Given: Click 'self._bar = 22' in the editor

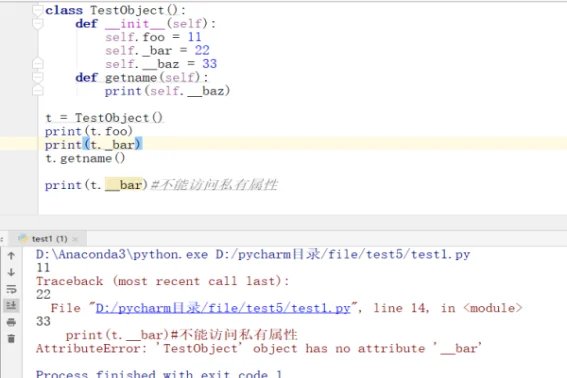Looking at the screenshot, I should click(157, 50).
